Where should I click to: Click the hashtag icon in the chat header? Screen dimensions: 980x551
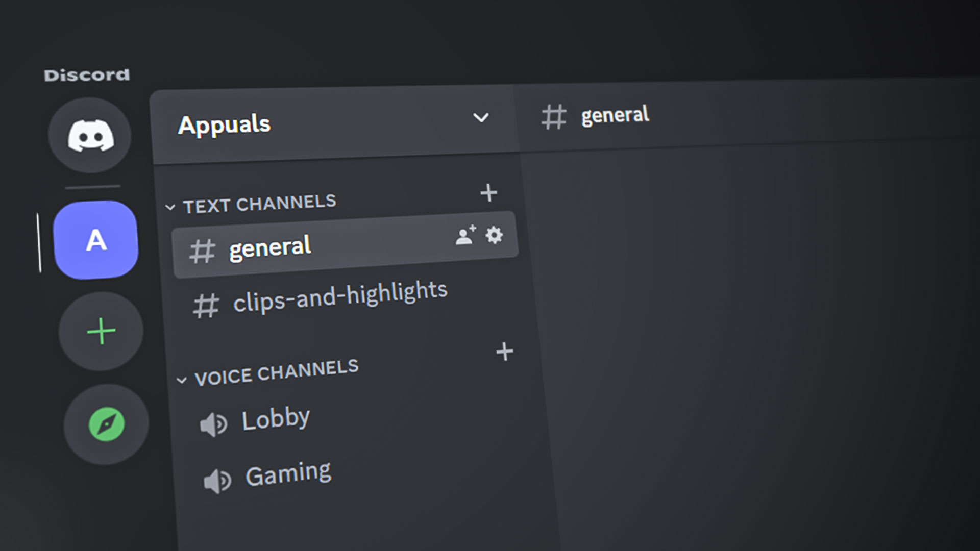click(554, 117)
